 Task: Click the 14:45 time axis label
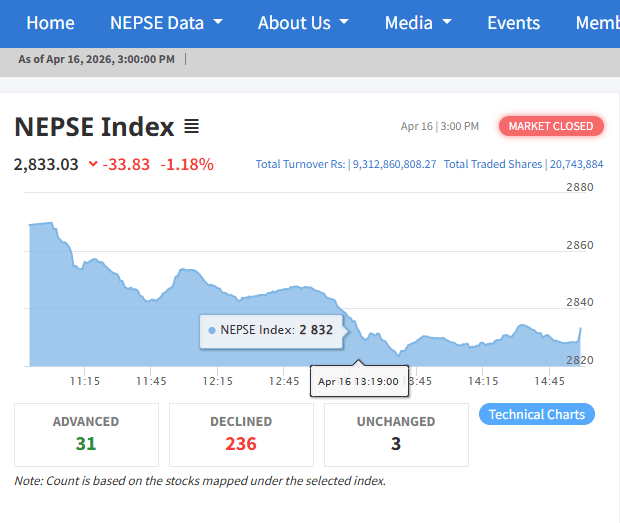coord(549,381)
